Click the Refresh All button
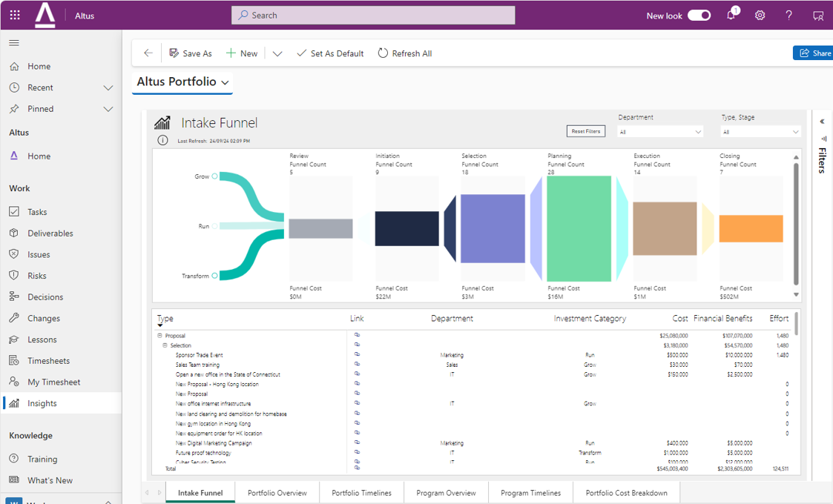 click(x=405, y=53)
